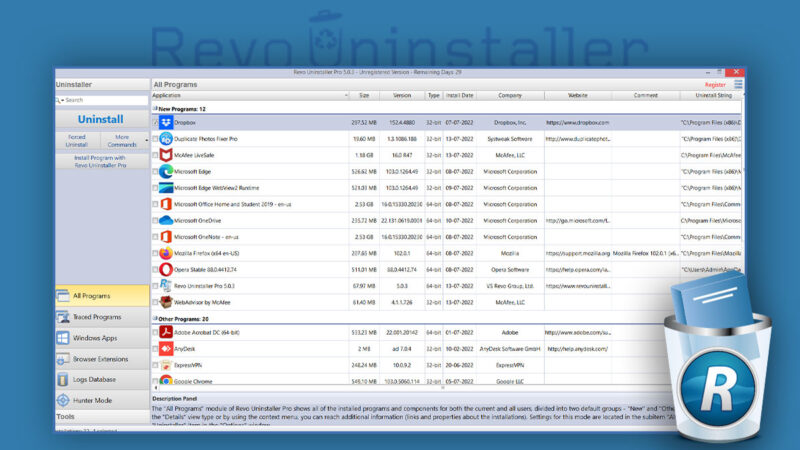Screen dimensions: 800x450
Task: Click the Google Chrome icon
Action: [166, 380]
